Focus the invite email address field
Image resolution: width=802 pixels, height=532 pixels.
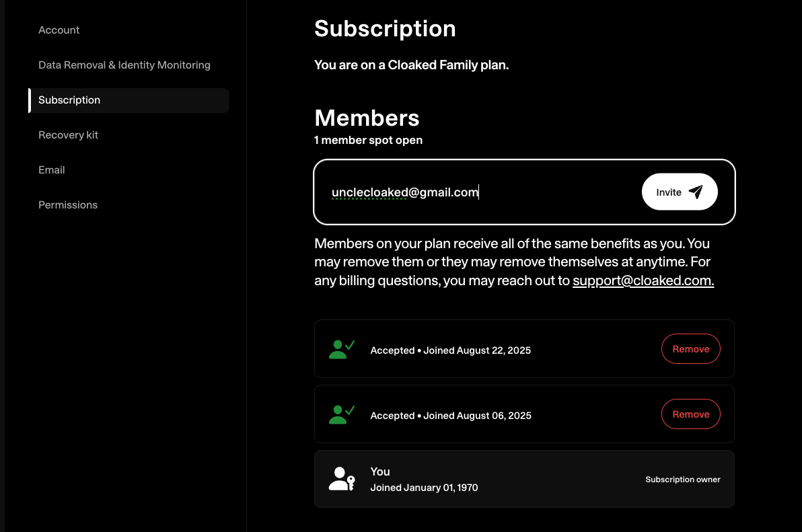pyautogui.click(x=471, y=192)
